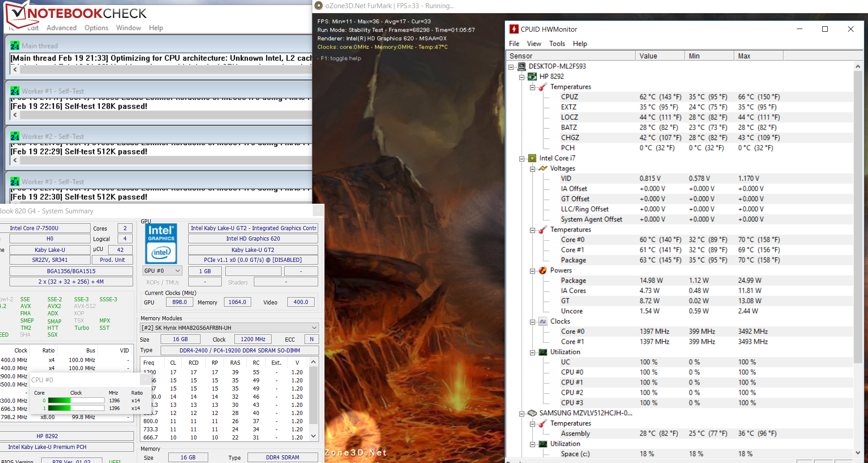868x463 pixels.
Task: Collapse the Intel Core i7 node
Action: click(x=522, y=159)
